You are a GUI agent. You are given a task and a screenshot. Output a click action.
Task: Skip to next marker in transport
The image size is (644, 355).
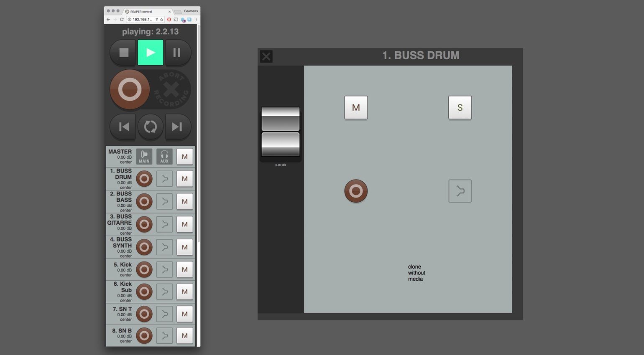pyautogui.click(x=177, y=127)
